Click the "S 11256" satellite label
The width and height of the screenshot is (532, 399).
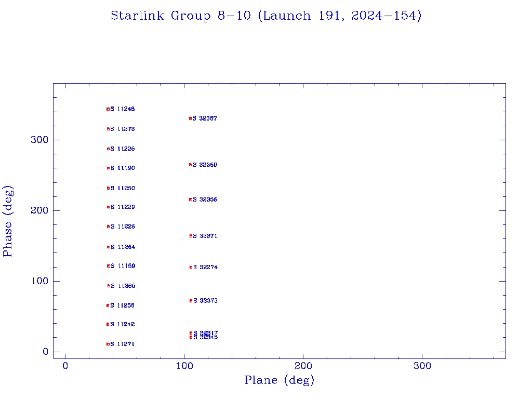123,305
